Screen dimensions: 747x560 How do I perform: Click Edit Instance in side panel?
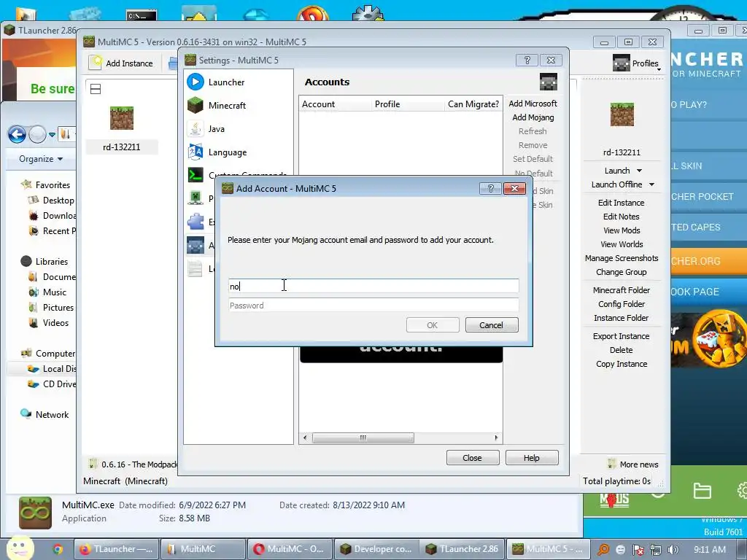[x=622, y=203]
